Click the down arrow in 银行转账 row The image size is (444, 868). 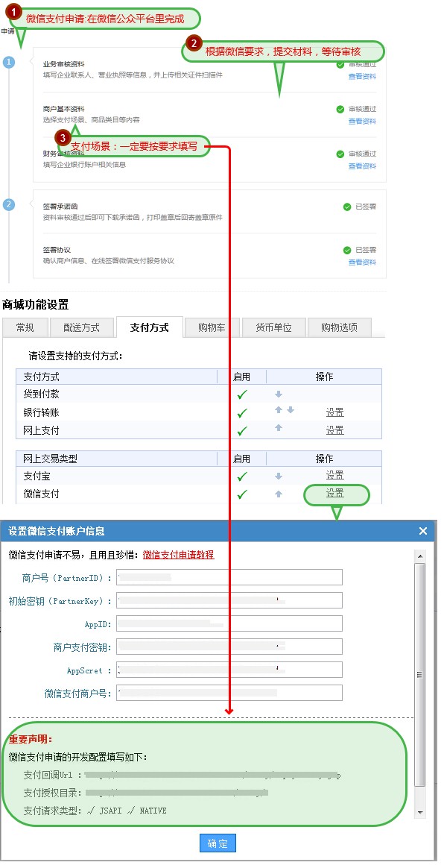pyautogui.click(x=291, y=410)
